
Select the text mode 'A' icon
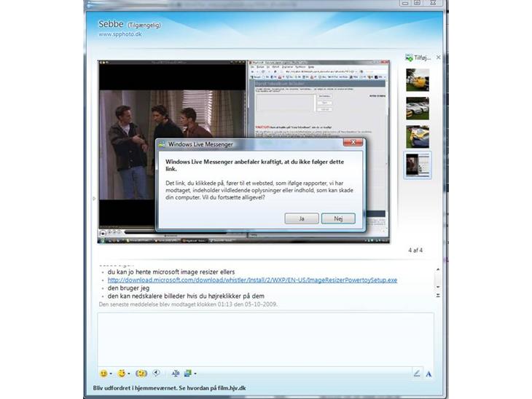click(429, 374)
